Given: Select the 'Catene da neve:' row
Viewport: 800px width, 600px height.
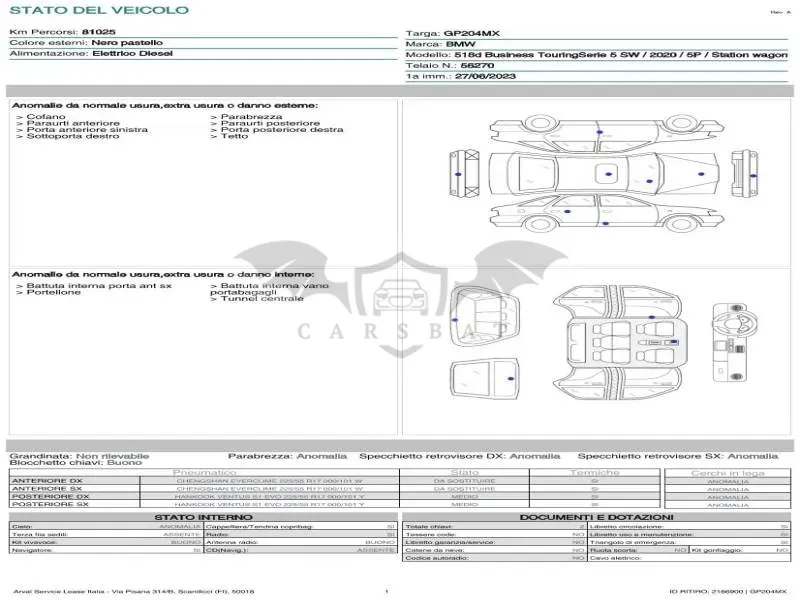Looking at the screenshot, I should [x=494, y=551].
